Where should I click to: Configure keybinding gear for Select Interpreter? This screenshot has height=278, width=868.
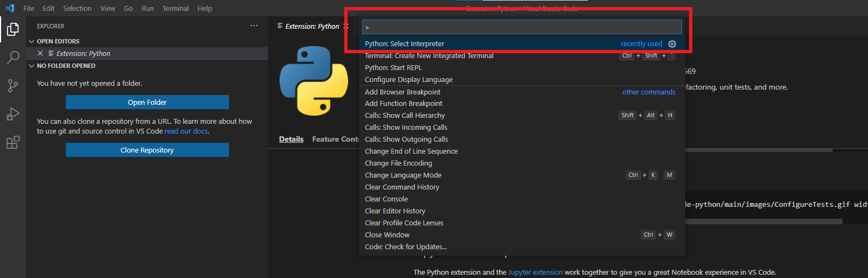pyautogui.click(x=672, y=44)
